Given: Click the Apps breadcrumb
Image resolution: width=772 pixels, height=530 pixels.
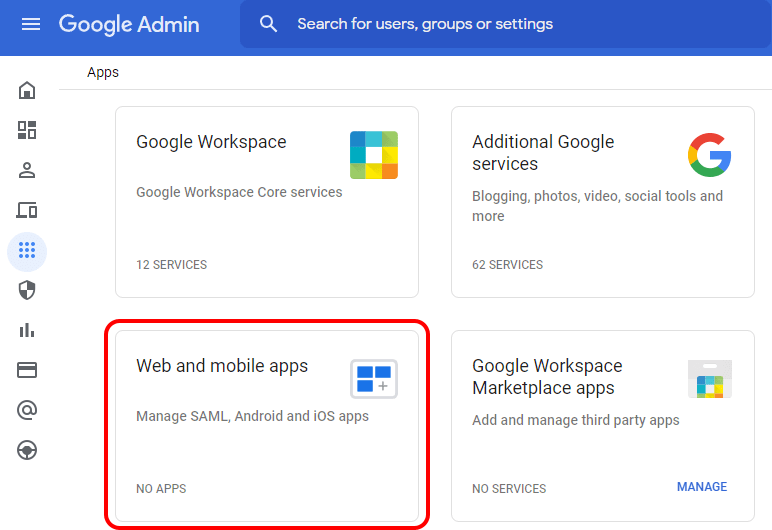Looking at the screenshot, I should coord(103,72).
